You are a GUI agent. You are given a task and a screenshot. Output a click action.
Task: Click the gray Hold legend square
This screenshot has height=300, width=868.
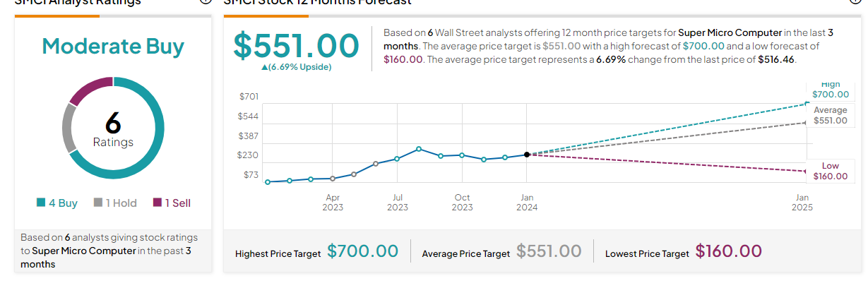click(x=98, y=203)
